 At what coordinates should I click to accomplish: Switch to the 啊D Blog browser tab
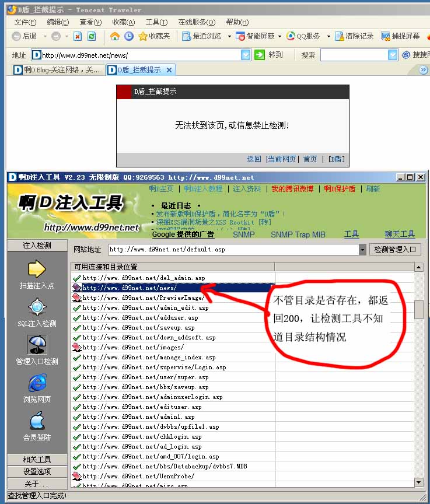pos(58,70)
